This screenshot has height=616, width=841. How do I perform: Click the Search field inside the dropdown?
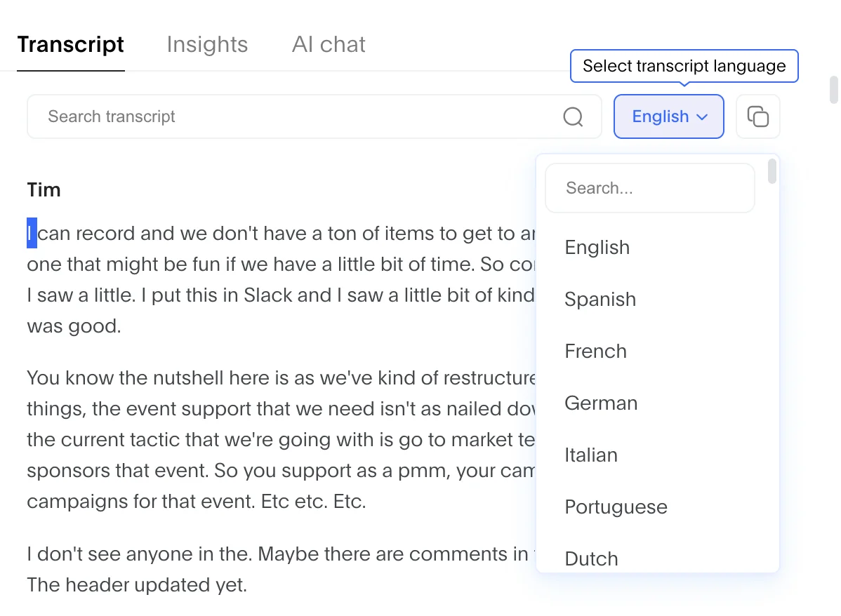click(x=649, y=187)
